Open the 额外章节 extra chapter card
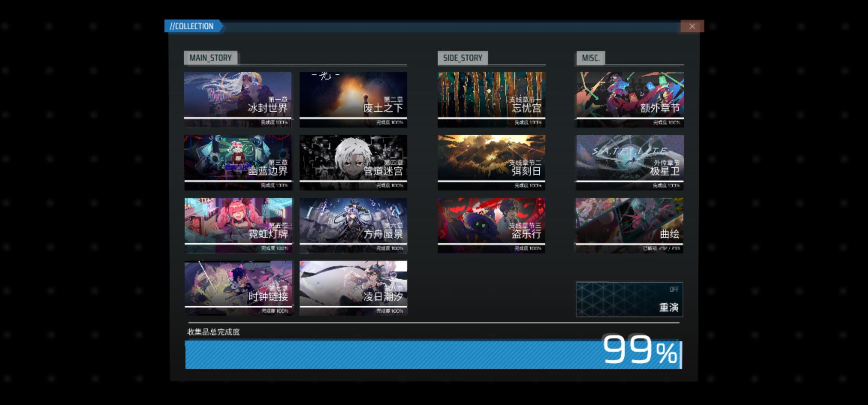Screen dimensions: 868x405 pos(630,99)
